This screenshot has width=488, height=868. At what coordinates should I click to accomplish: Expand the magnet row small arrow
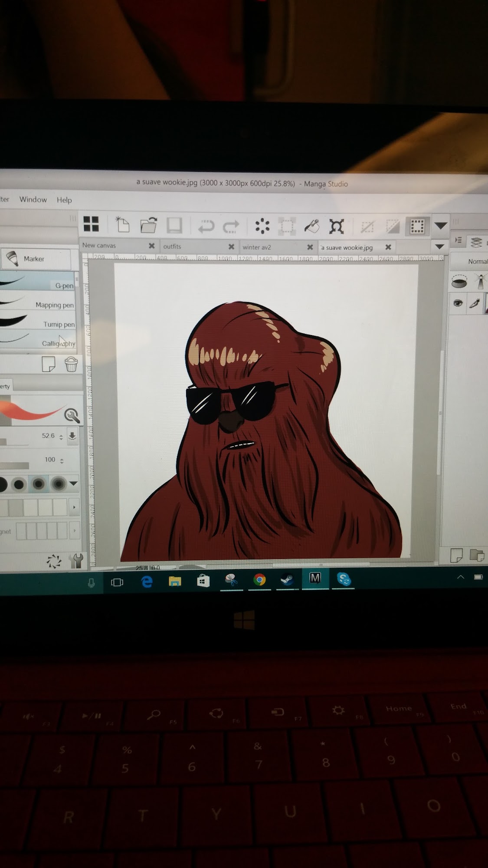tap(74, 530)
